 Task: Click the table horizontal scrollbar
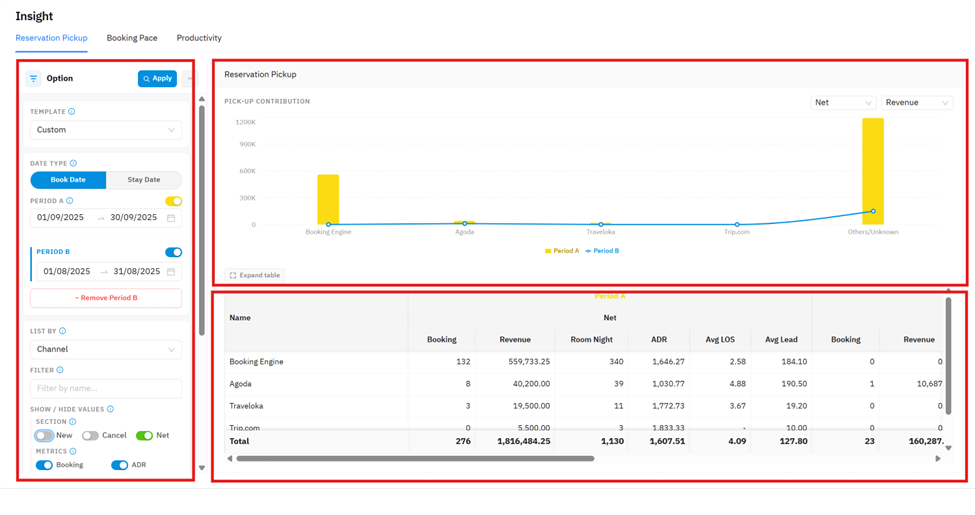coord(415,458)
